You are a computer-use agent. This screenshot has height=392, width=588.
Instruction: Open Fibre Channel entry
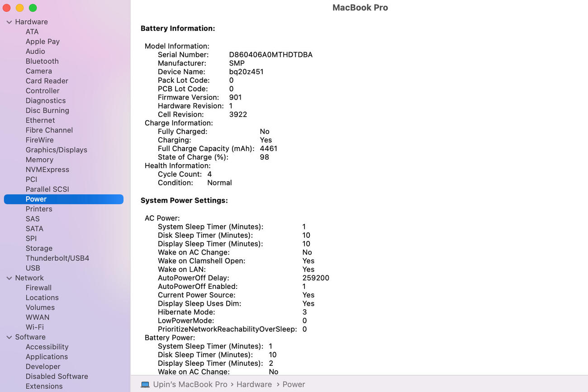tap(49, 130)
